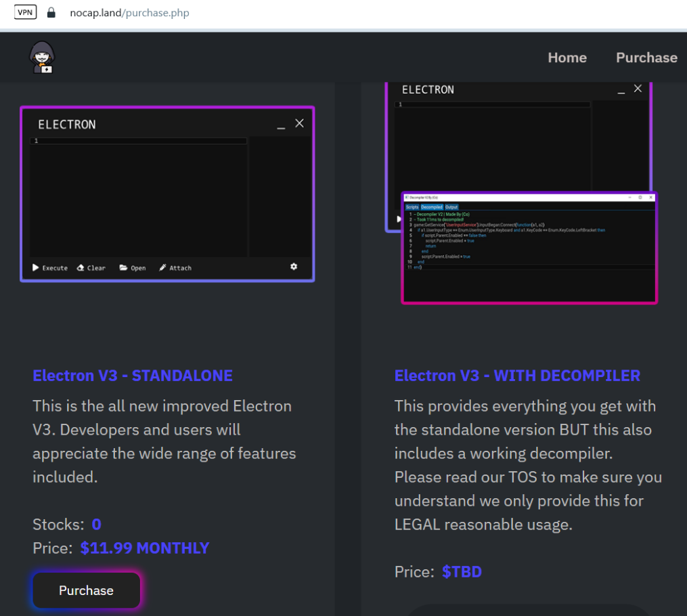Open the Output tab in decompiler

point(451,207)
